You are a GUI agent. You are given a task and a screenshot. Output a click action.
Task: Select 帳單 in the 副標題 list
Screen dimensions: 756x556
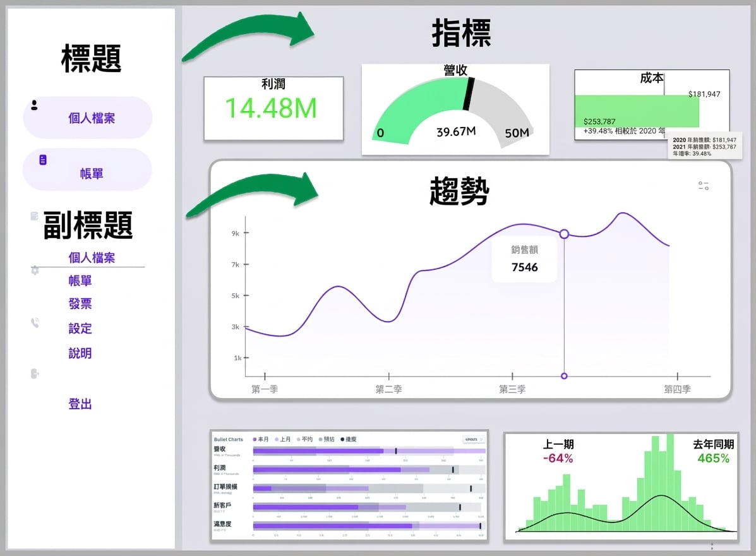[80, 281]
